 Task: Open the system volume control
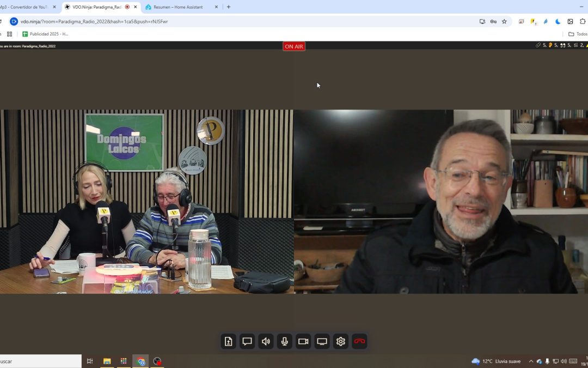click(563, 361)
